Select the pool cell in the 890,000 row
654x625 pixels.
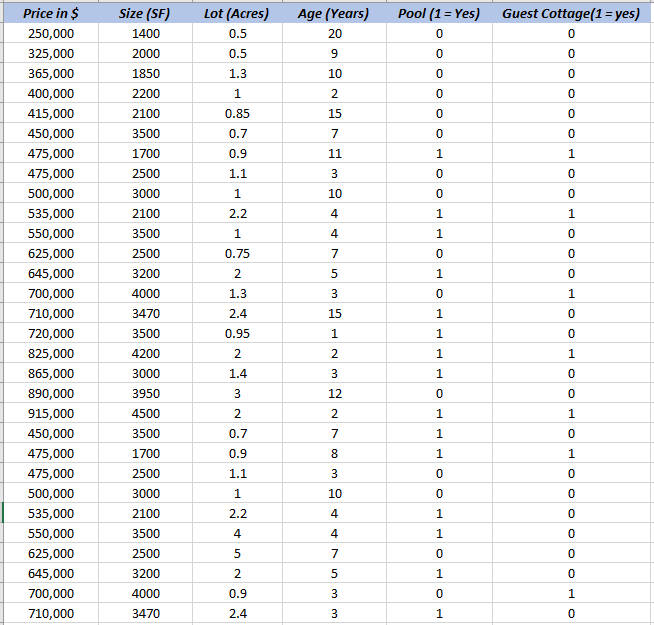(439, 393)
